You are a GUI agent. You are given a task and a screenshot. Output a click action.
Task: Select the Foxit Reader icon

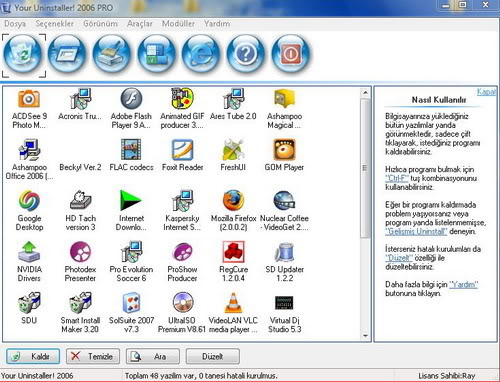click(x=182, y=150)
